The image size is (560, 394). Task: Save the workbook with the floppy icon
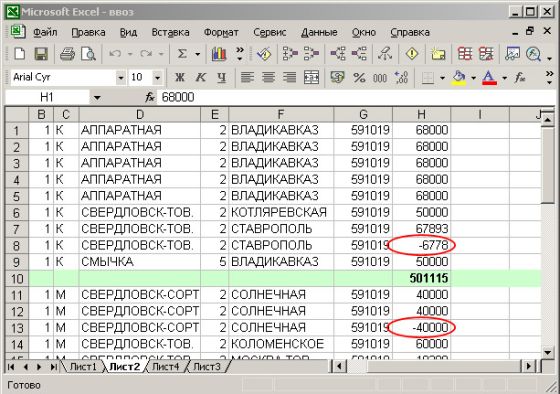41,54
